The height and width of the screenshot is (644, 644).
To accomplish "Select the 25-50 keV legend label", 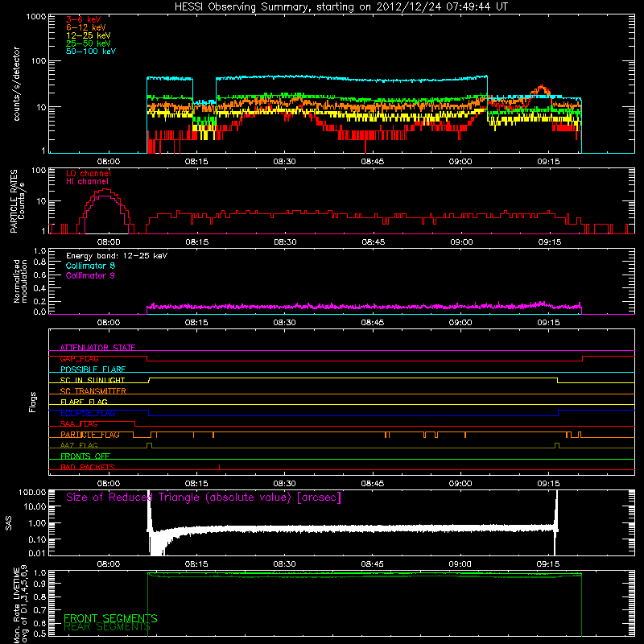I will pos(89,43).
